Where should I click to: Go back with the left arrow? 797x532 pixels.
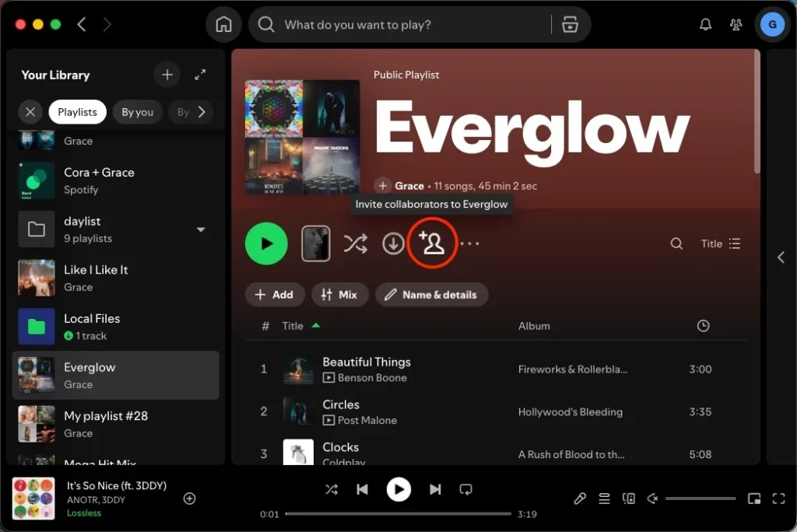click(82, 24)
